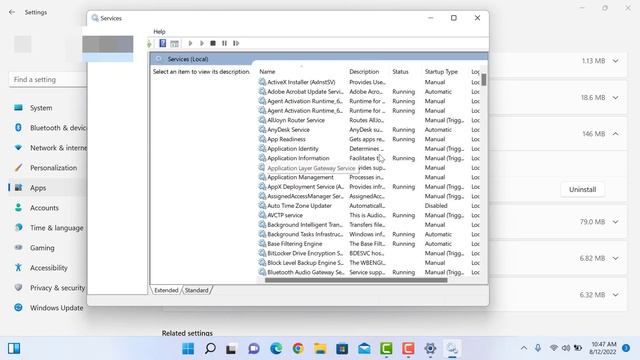This screenshot has width=640, height=360.
Task: Expand the 6.32 MB app entry in Settings
Action: click(x=616, y=295)
